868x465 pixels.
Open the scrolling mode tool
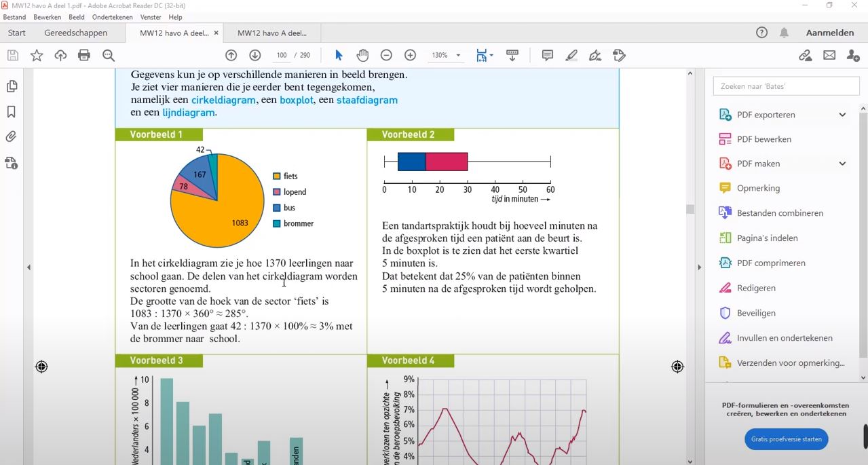tap(512, 56)
